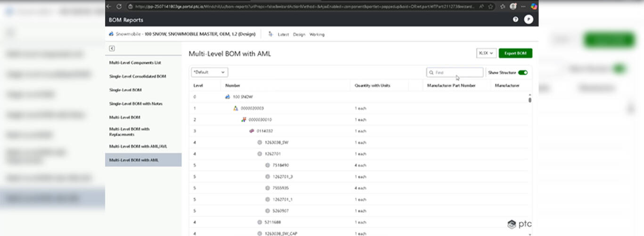Refresh the browser page
This screenshot has width=644, height=236.
pos(119,6)
